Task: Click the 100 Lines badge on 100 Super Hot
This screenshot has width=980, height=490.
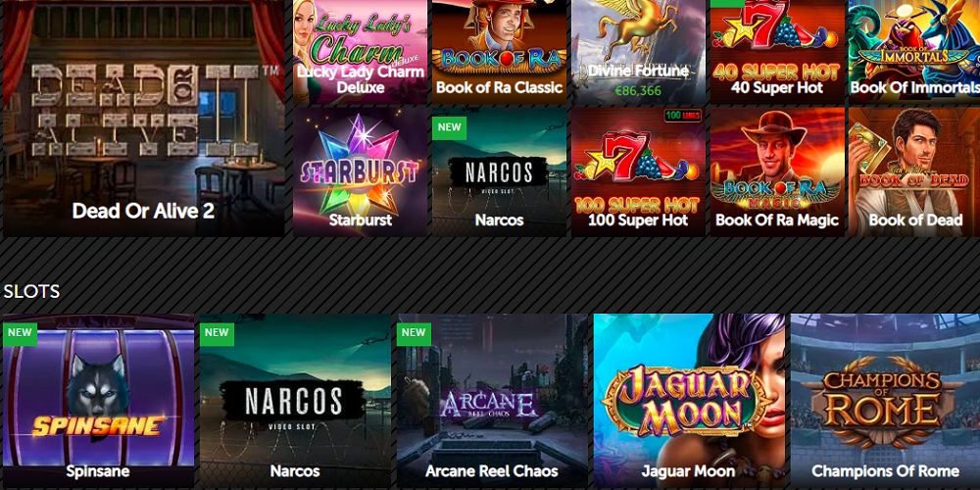Action: click(683, 116)
